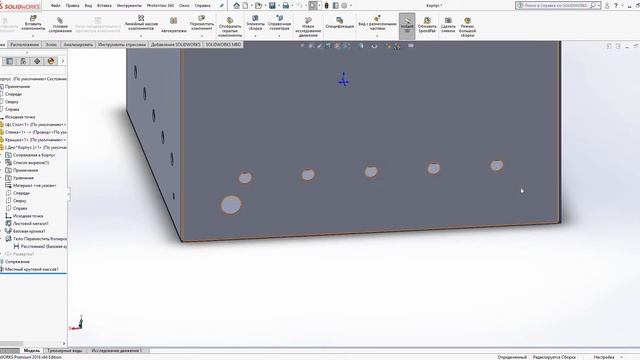This screenshot has height=360, width=640.
Task: Select Сопряжения в Корпус tree item
Action: 34,155
